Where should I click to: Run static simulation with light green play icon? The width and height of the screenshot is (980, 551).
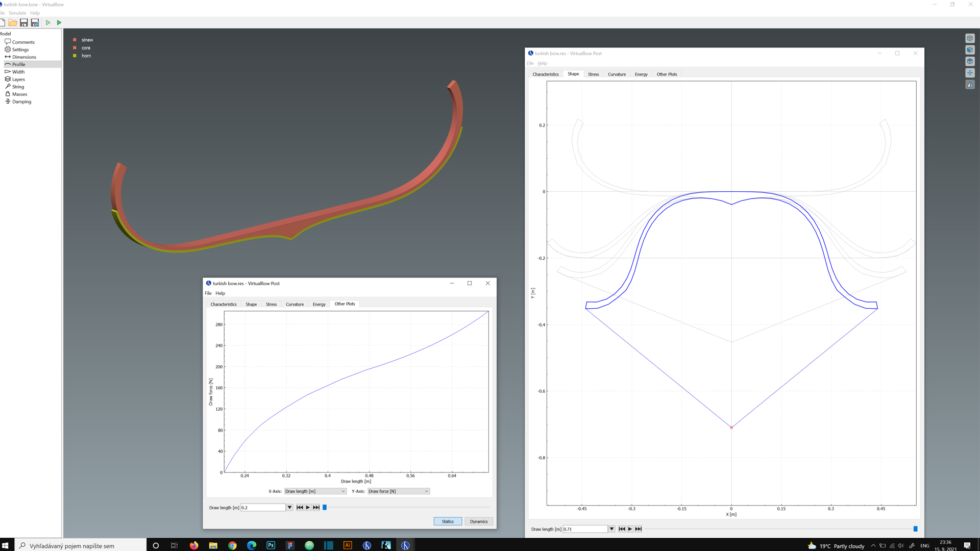tap(48, 22)
